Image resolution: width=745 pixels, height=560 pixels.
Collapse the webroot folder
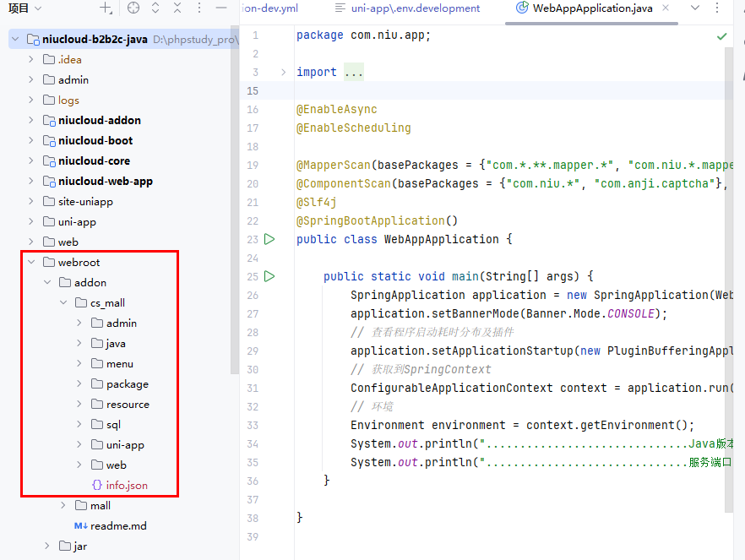tap(31, 262)
